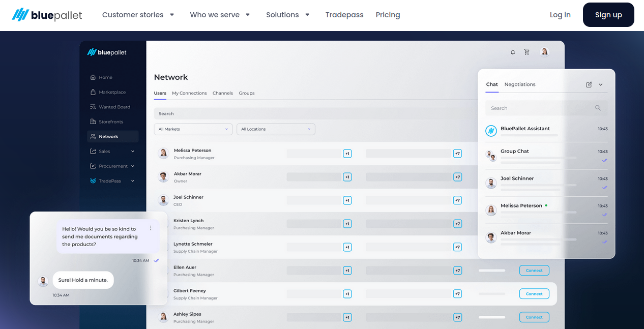Screen dimensions: 644x329
Task: Select the Wanted Board sidebar icon
Action: pos(93,107)
